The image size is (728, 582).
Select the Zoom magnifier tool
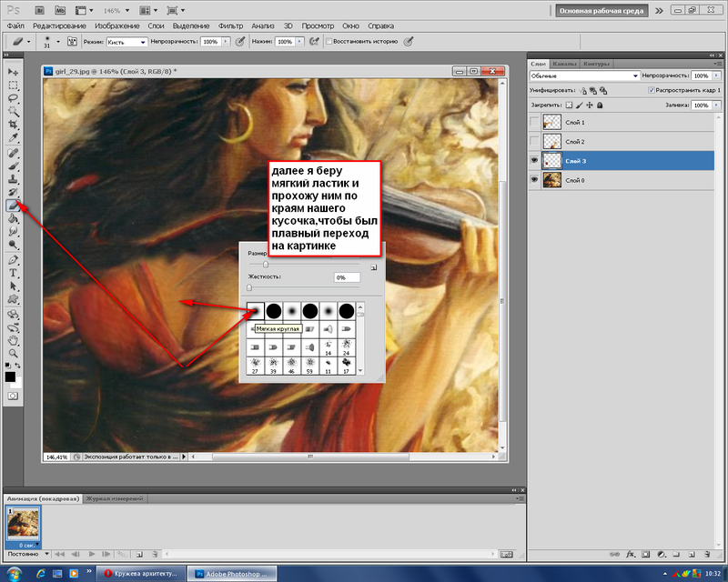(13, 352)
